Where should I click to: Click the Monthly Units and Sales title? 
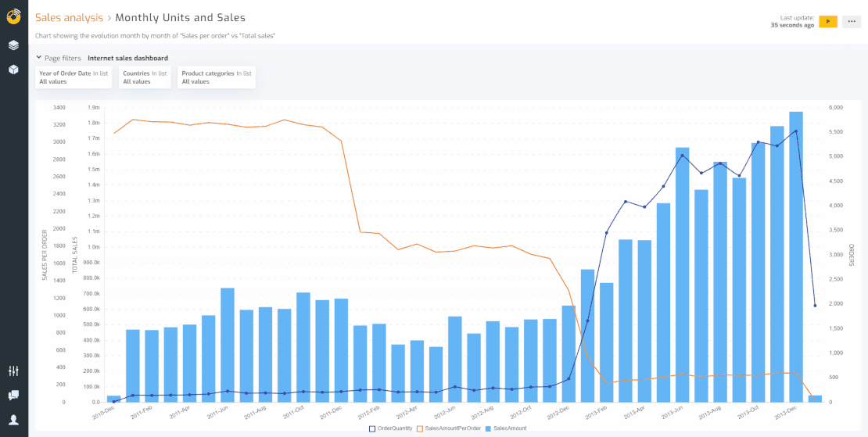(x=181, y=18)
